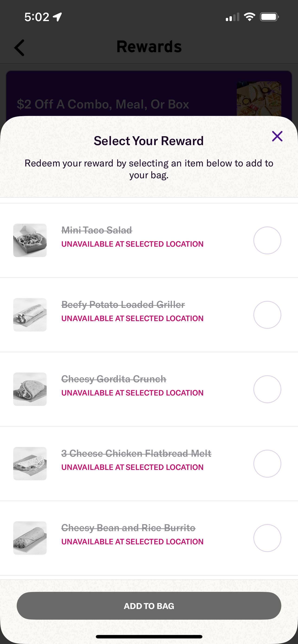Tap the location arrow beside the clock
Image resolution: width=298 pixels, height=644 pixels.
click(x=58, y=17)
